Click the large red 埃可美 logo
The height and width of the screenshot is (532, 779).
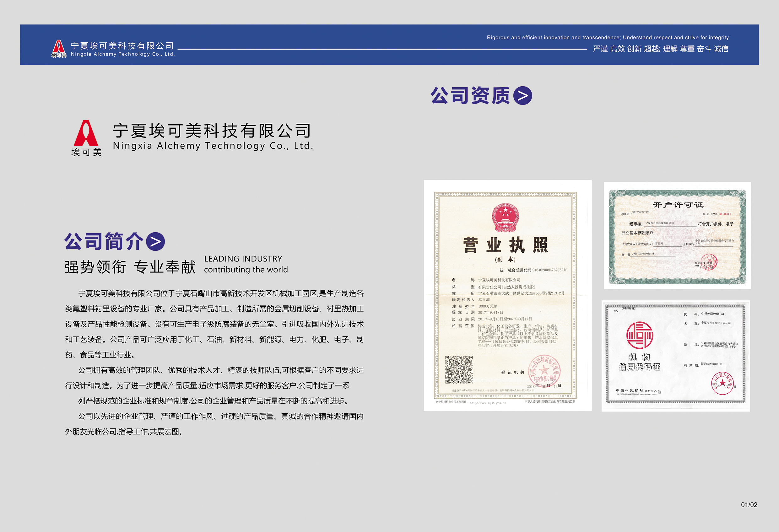pyautogui.click(x=86, y=133)
